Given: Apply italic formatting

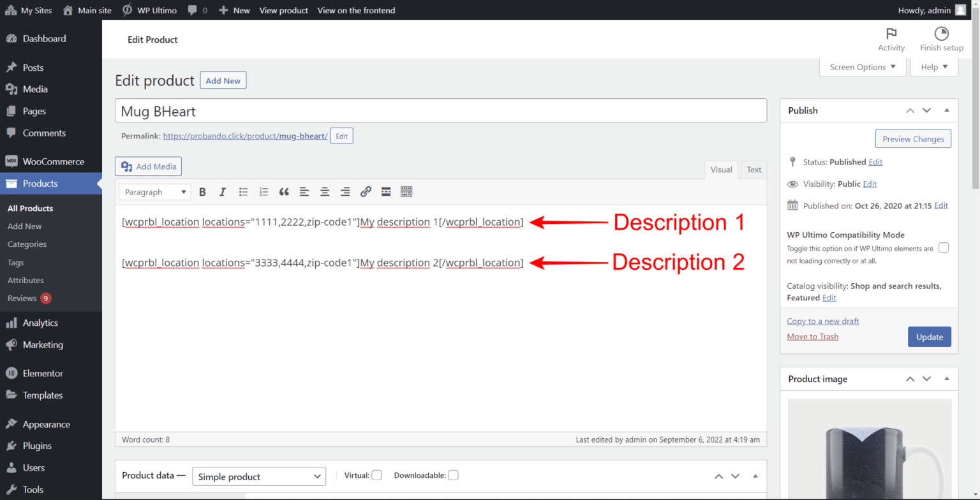Looking at the screenshot, I should pos(223,191).
